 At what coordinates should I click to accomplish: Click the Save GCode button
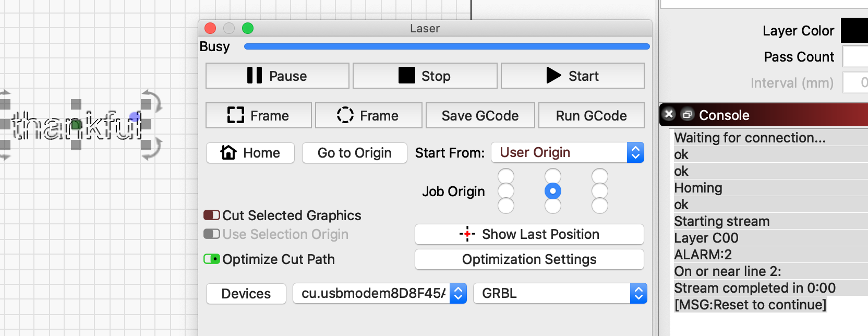(x=480, y=115)
